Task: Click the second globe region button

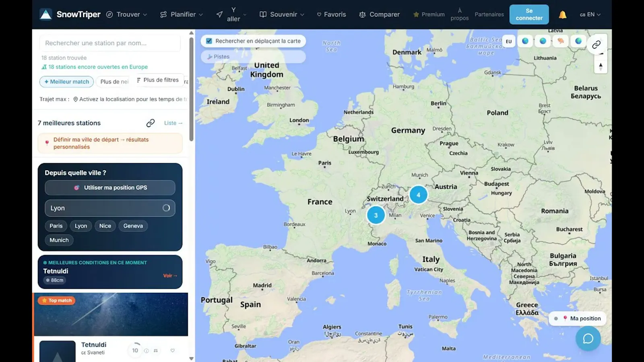Action: pyautogui.click(x=543, y=41)
